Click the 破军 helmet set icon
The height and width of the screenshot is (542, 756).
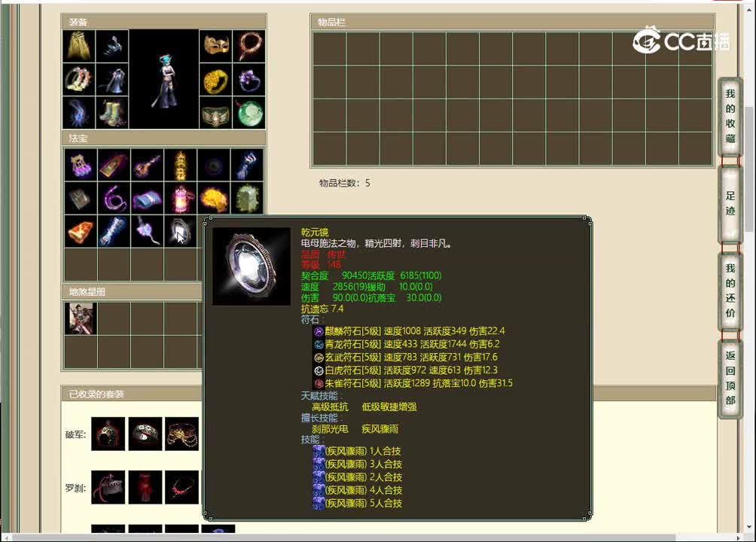[108, 434]
